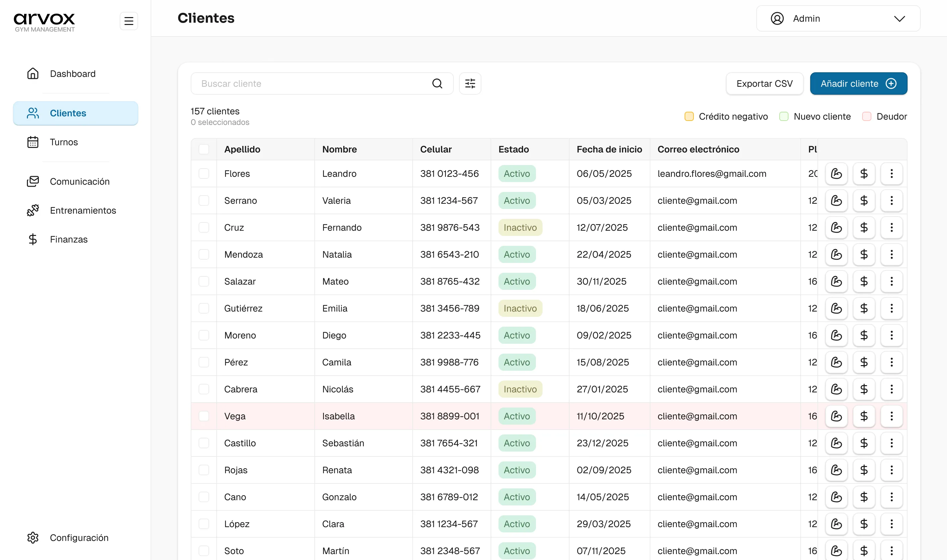
Task: Open the filter options icon
Action: pyautogui.click(x=470, y=83)
